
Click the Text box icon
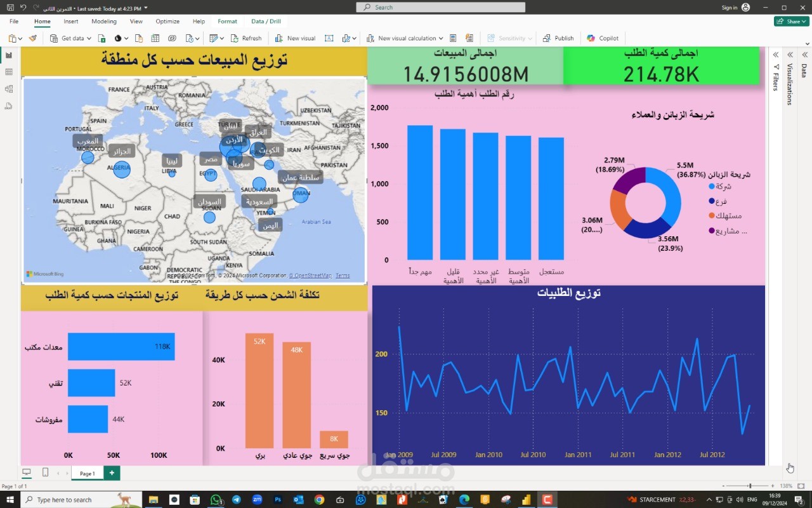click(x=329, y=38)
